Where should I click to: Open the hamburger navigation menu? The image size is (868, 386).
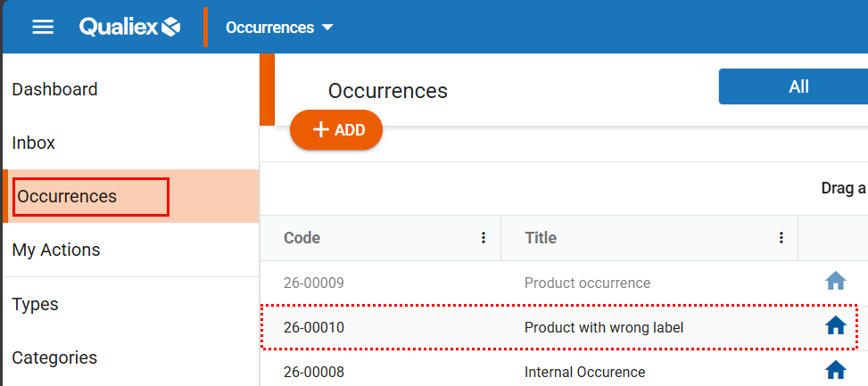[43, 27]
